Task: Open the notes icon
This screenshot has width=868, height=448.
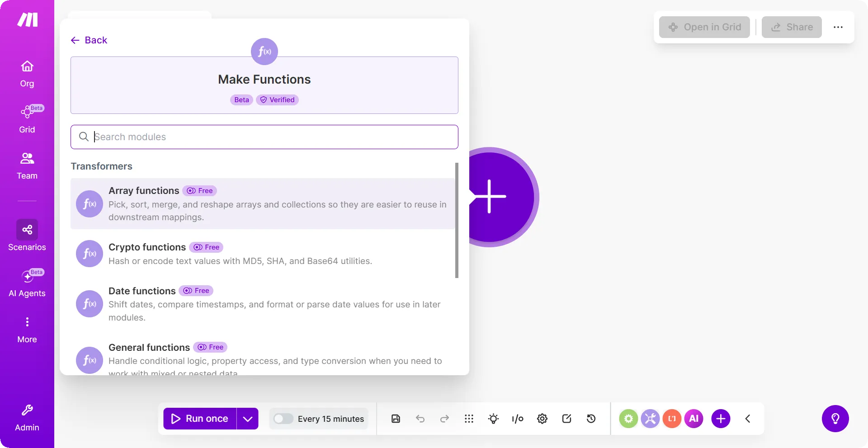Action: point(567,419)
